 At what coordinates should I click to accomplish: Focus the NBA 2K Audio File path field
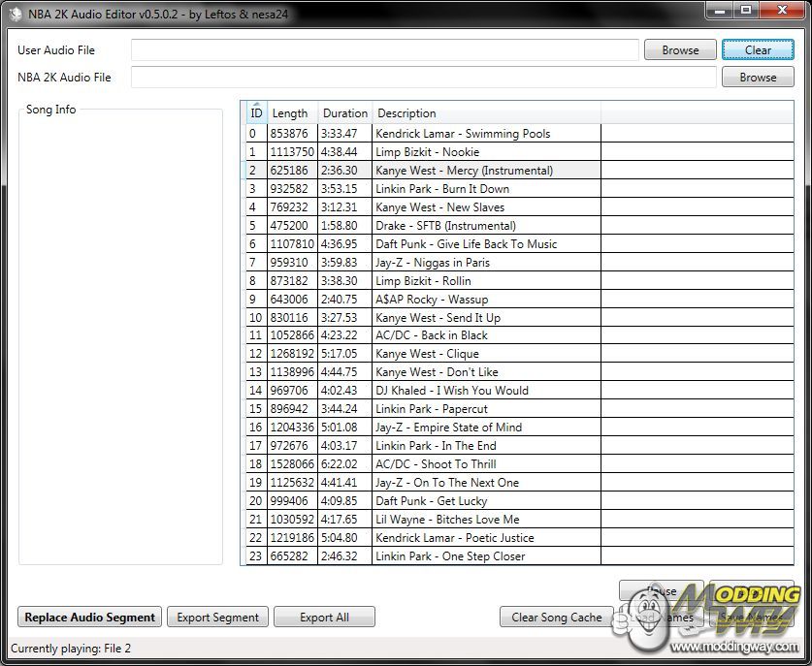[x=423, y=78]
